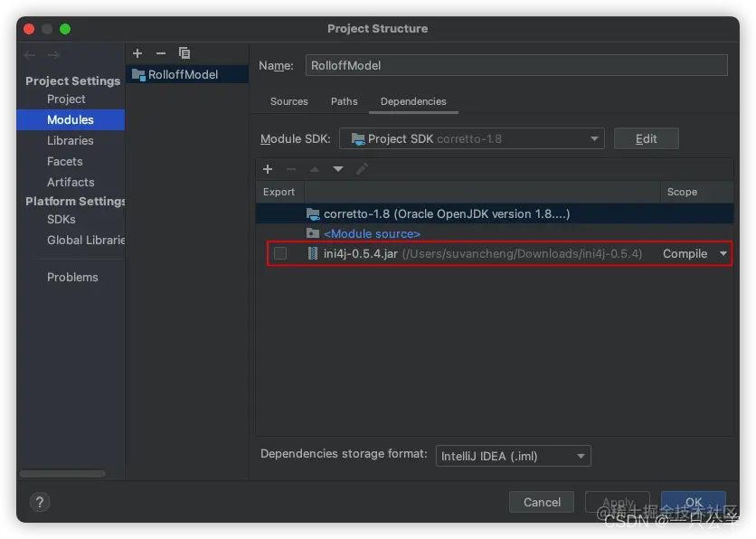
Task: Toggle the Export checkbox for ini4j-0.5.4.jar
Action: coord(280,253)
